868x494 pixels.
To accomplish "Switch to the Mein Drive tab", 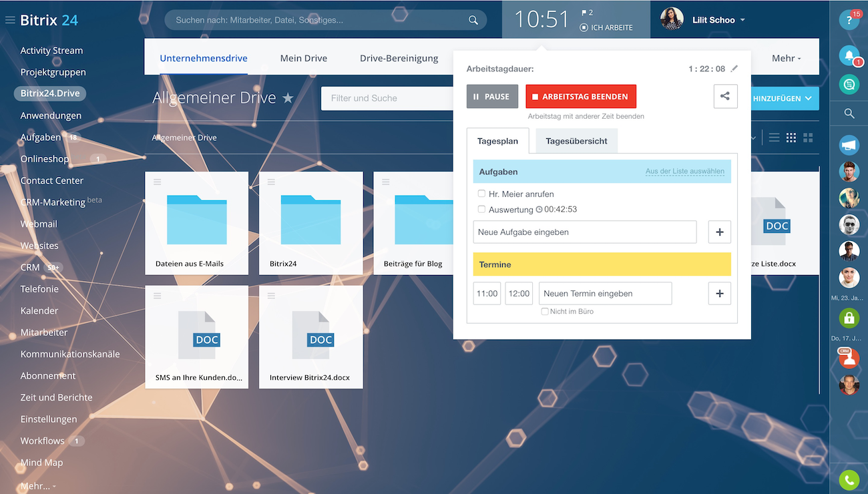I will pyautogui.click(x=304, y=58).
